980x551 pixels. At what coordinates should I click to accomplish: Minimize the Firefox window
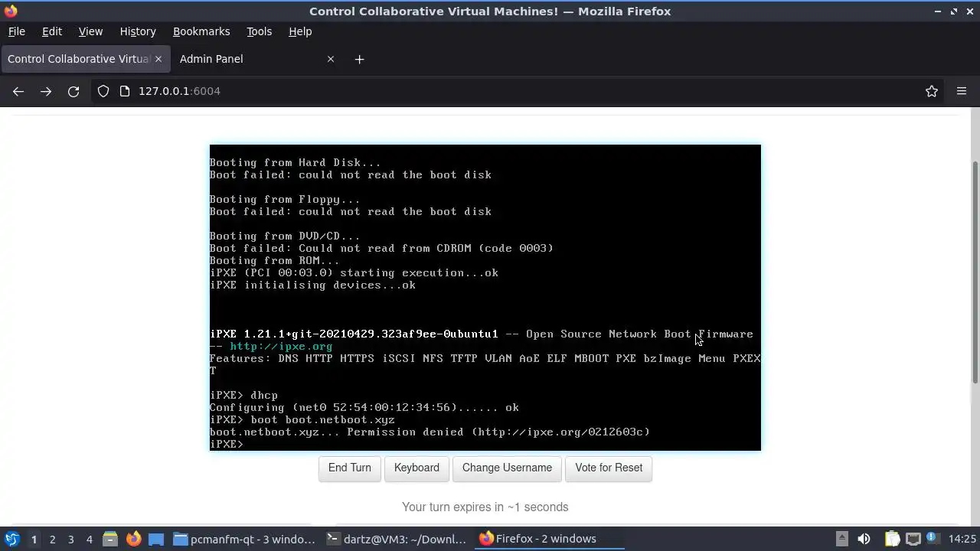pyautogui.click(x=938, y=11)
